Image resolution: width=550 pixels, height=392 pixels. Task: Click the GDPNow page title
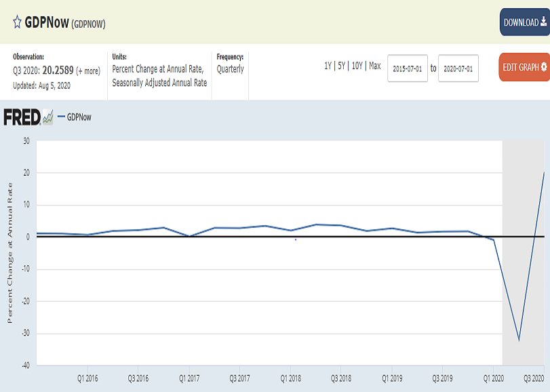point(47,22)
